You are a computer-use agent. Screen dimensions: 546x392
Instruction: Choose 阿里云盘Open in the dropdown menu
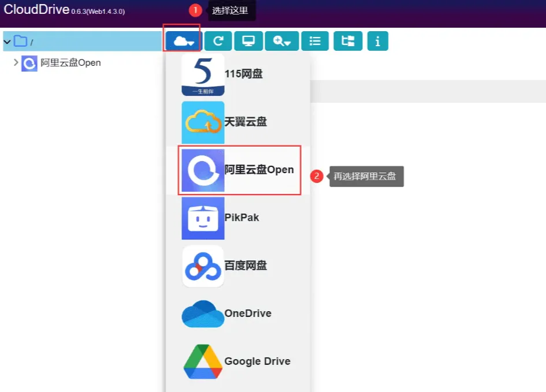click(239, 170)
